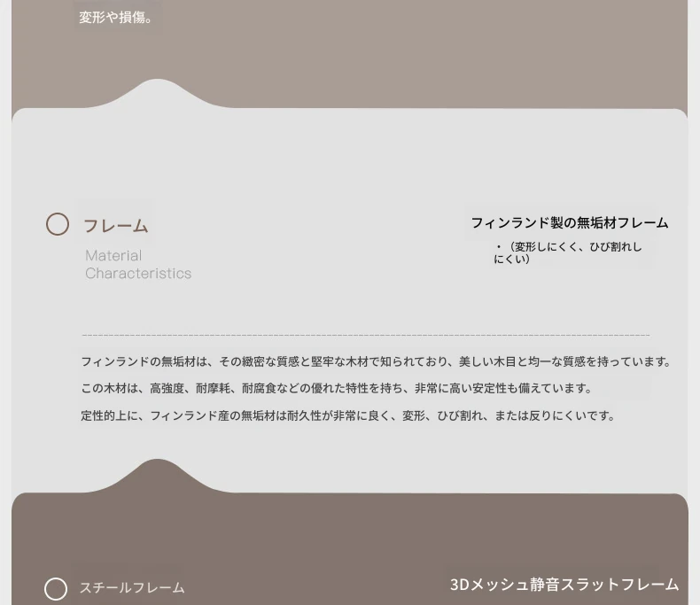
Task: Click the paragraph line starting フィンランドの無垢材は
Action: 376,362
